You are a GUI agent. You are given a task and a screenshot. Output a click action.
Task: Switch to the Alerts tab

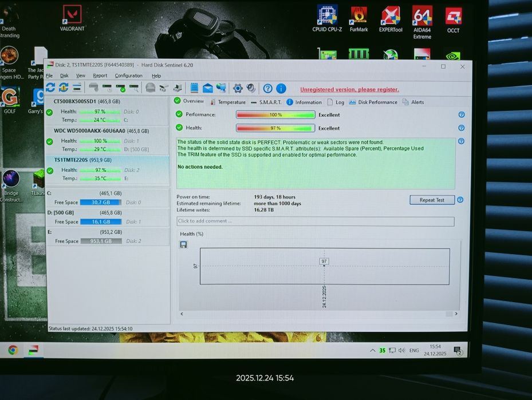click(x=413, y=102)
